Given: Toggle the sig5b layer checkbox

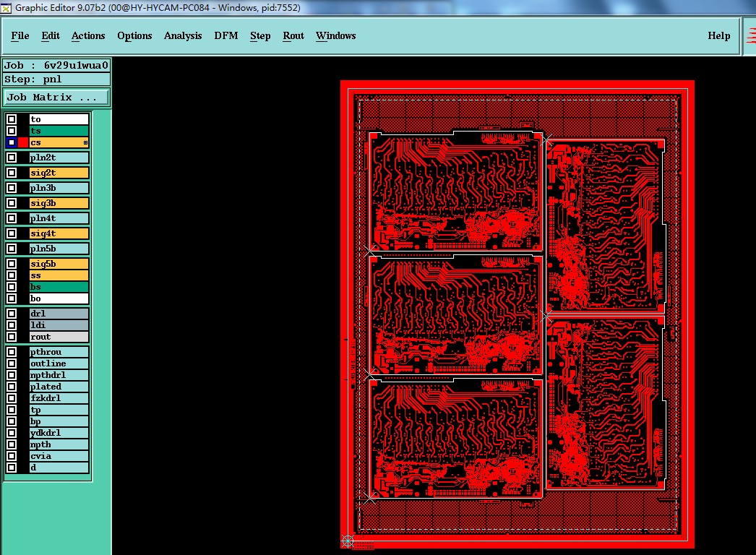Looking at the screenshot, I should [x=12, y=264].
